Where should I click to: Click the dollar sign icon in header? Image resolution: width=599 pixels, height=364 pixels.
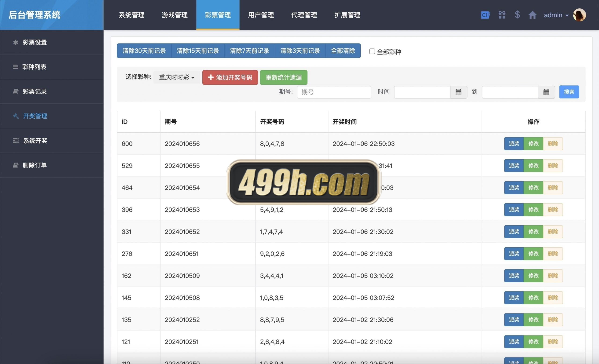pos(517,15)
